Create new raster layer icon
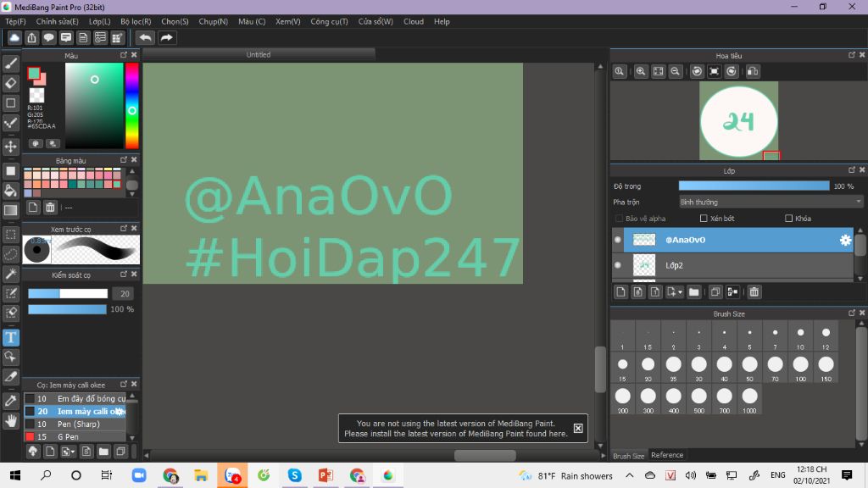The image size is (868, 488). (620, 292)
